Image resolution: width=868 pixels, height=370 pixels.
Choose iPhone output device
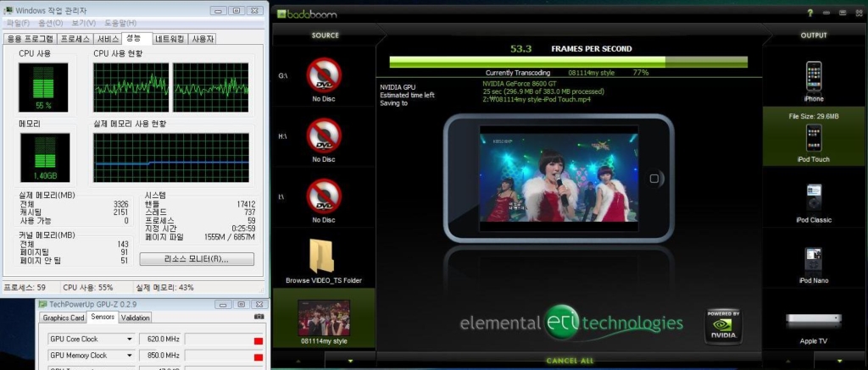(814, 76)
